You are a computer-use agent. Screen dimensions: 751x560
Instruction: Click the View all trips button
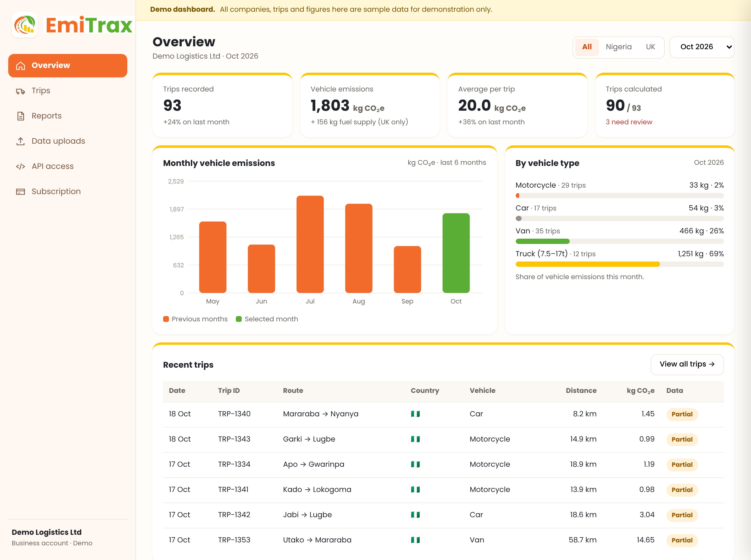687,364
